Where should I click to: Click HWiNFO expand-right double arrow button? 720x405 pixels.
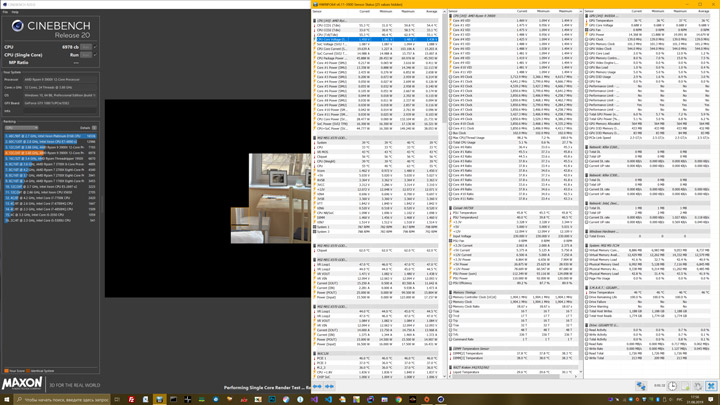[x=329, y=386]
